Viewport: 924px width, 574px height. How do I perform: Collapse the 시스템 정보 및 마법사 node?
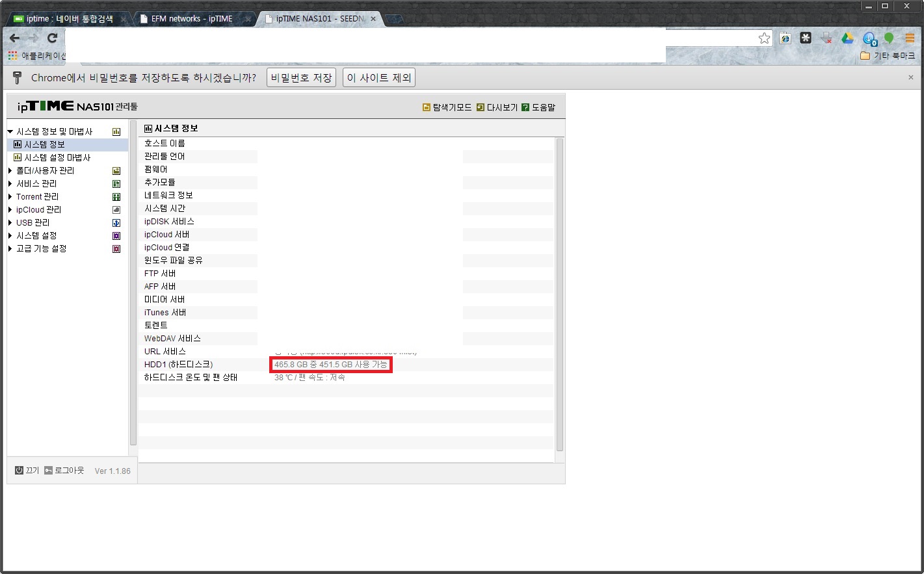tap(10, 132)
